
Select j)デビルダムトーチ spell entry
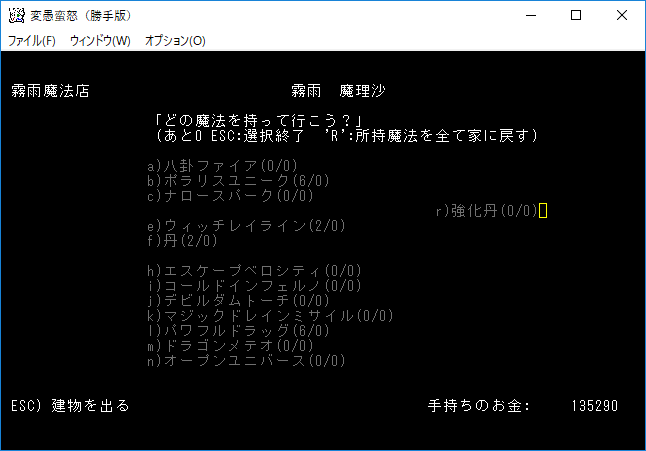click(x=237, y=301)
